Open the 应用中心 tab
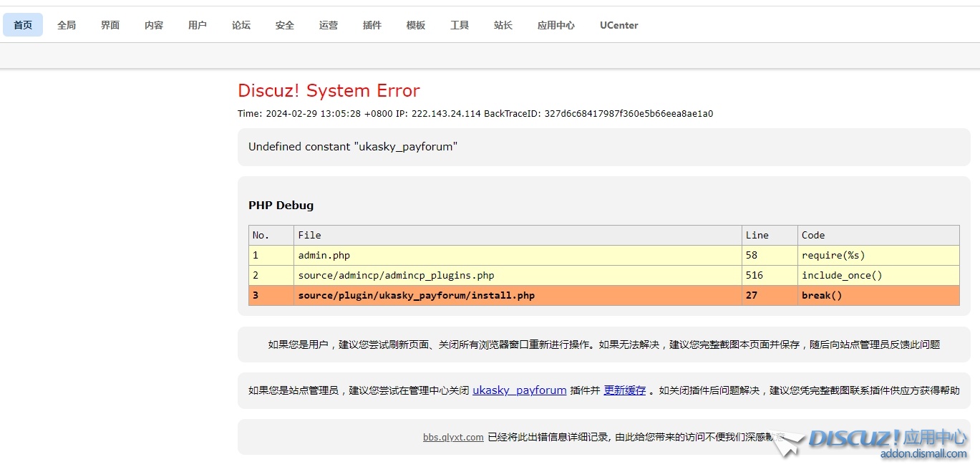The height and width of the screenshot is (472, 980). (x=556, y=25)
